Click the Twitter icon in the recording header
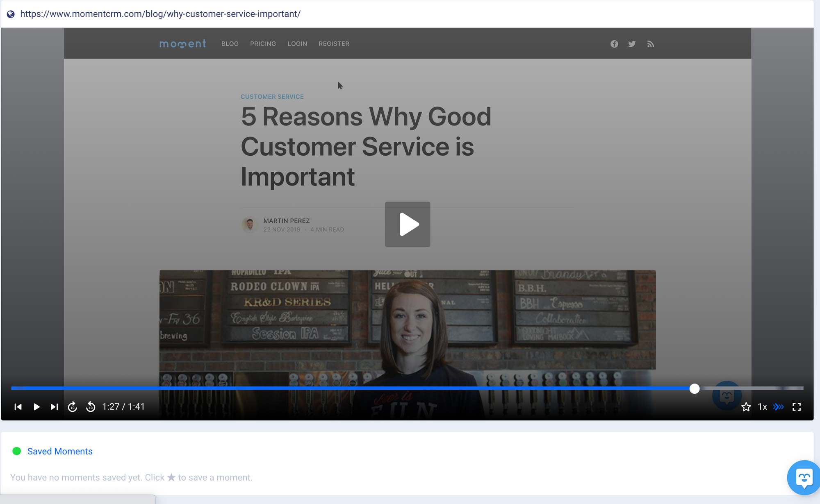This screenshot has height=504, width=820. (x=632, y=44)
